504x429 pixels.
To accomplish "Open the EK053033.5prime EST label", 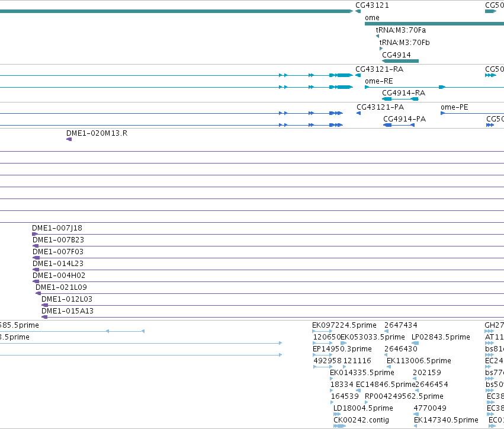I will [x=373, y=337].
